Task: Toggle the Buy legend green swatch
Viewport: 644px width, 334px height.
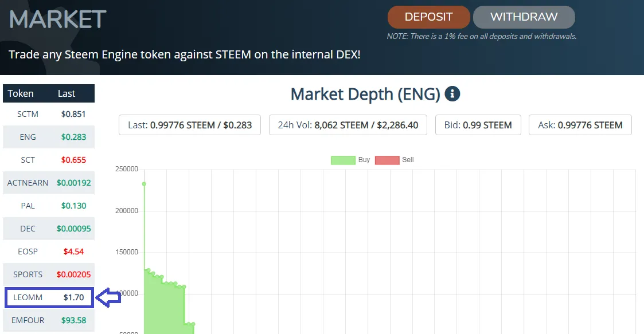Action: click(343, 160)
